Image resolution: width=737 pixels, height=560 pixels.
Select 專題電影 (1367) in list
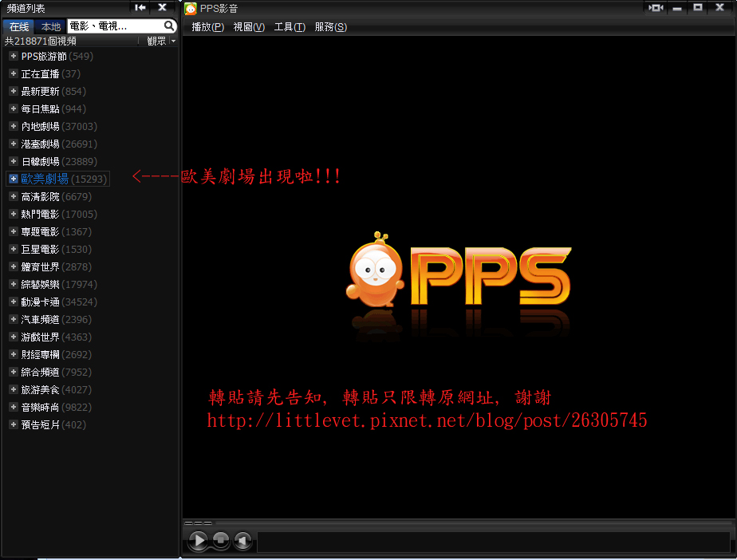[57, 232]
